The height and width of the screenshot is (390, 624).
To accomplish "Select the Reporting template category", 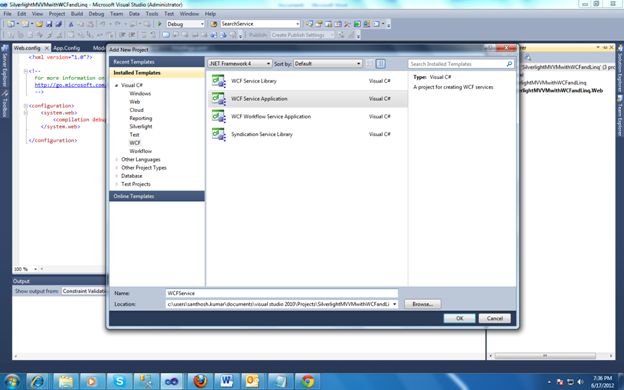I will pos(140,119).
